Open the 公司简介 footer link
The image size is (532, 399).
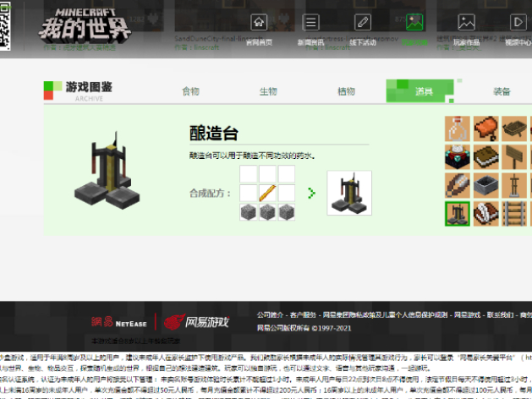click(270, 315)
